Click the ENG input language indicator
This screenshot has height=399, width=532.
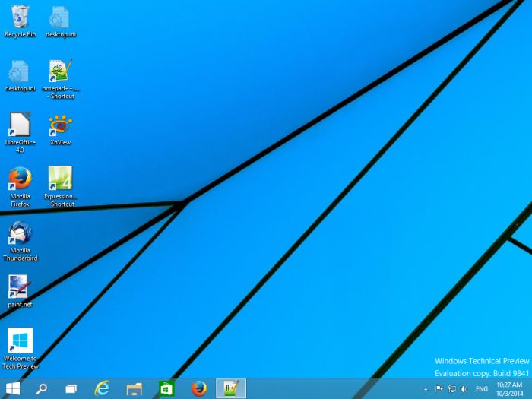[481, 389]
